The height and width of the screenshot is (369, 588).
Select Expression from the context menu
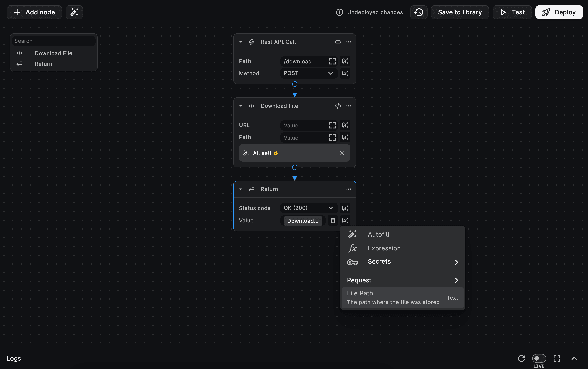pyautogui.click(x=384, y=248)
